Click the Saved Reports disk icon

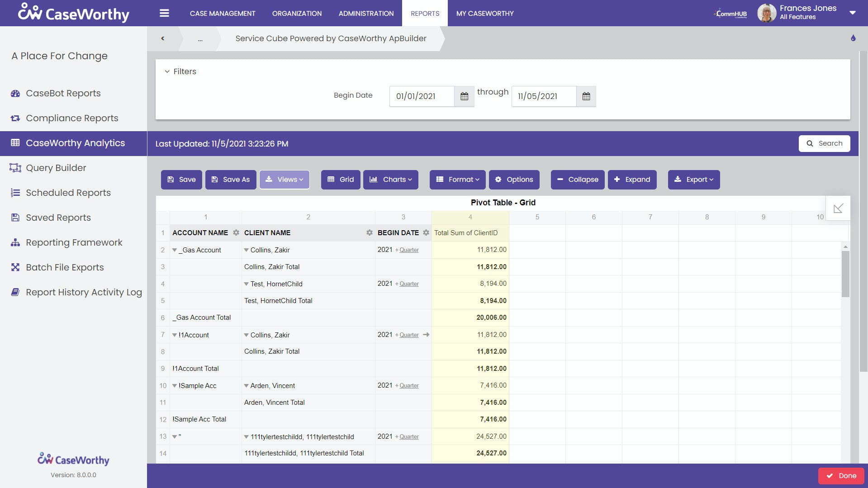[x=15, y=218]
